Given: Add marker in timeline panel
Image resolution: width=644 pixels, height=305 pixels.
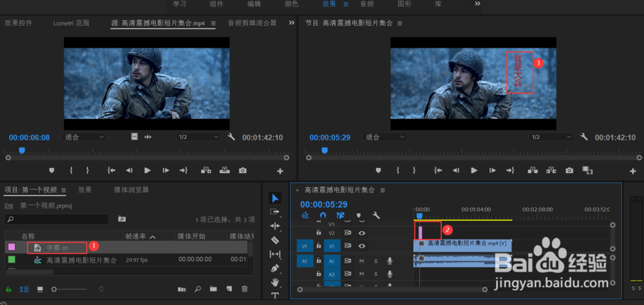Looking at the screenshot, I should 358,215.
